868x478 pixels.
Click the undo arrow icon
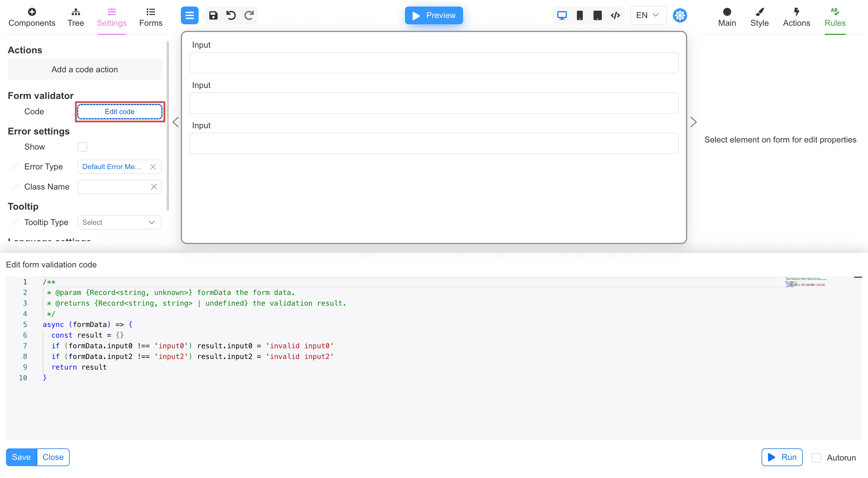(231, 15)
